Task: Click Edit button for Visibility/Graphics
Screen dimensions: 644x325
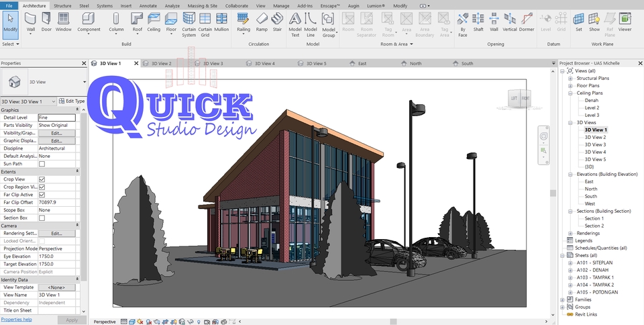Action: [x=56, y=133]
